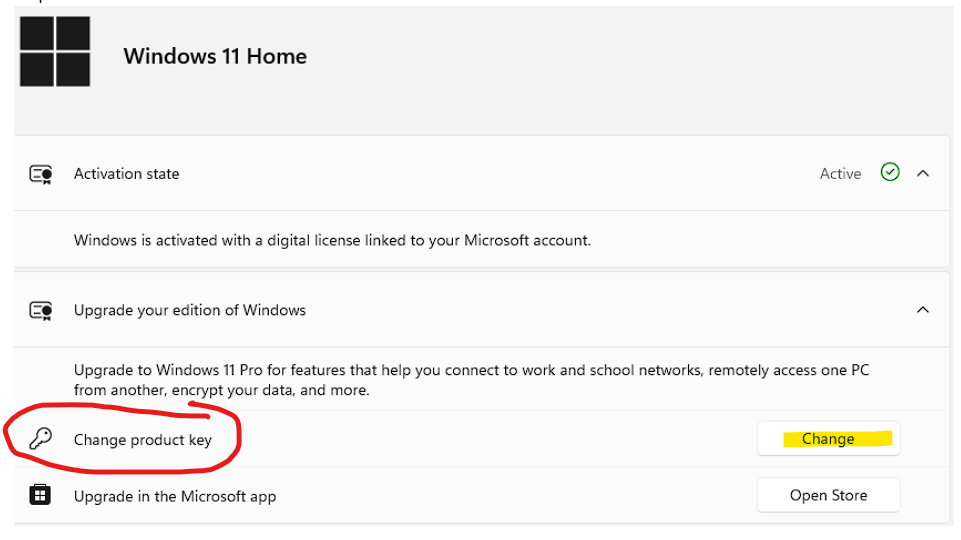Click Upgrade in the Microsoft app label

click(175, 496)
